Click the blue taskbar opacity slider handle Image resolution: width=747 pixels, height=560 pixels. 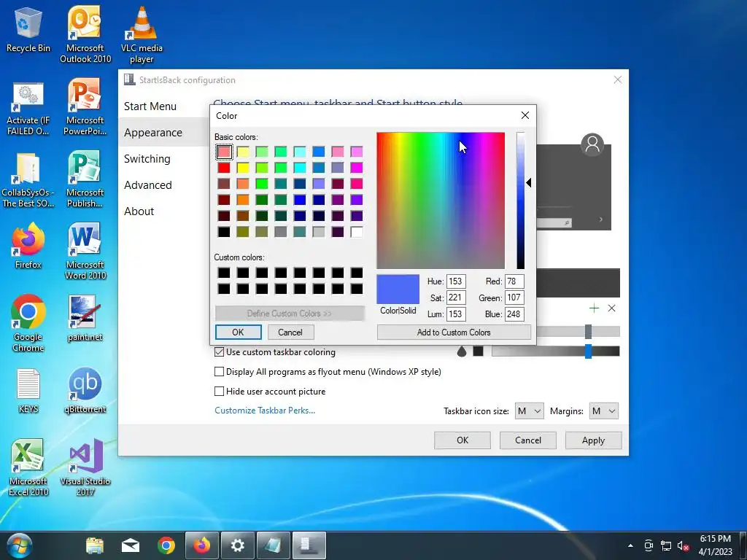(589, 351)
